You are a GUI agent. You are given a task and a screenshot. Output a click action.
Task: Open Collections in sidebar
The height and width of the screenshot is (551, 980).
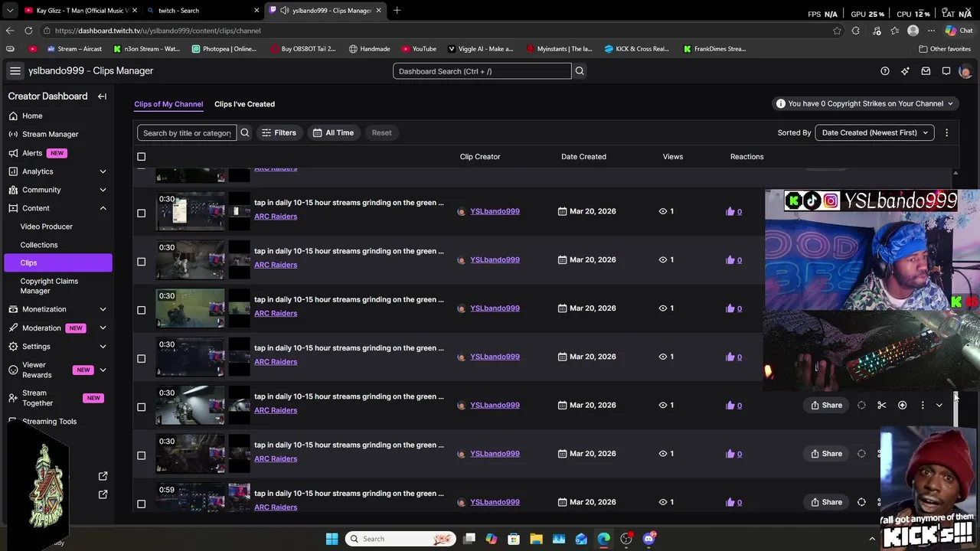coord(39,245)
